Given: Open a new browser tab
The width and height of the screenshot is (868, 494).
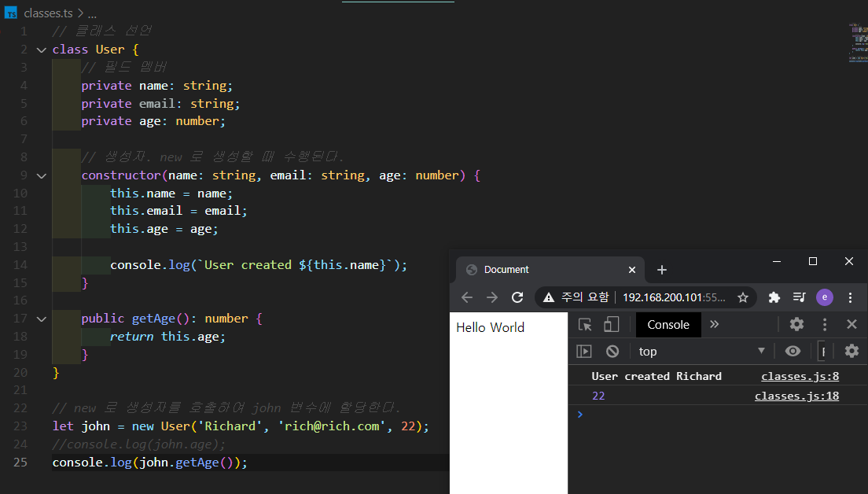Looking at the screenshot, I should pos(661,270).
